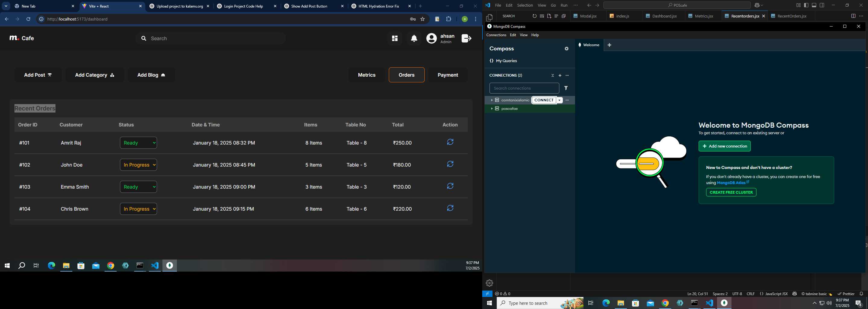This screenshot has width=868, height=309.
Task: Open a new Compass tab with the plus icon
Action: (x=609, y=45)
